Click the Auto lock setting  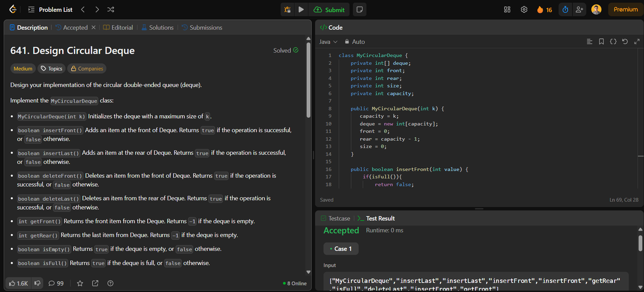click(x=355, y=41)
